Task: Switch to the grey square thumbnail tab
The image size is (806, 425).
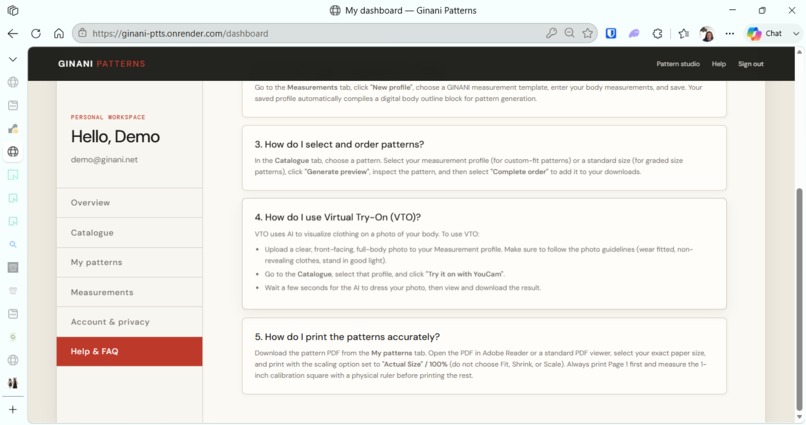Action: (13, 267)
